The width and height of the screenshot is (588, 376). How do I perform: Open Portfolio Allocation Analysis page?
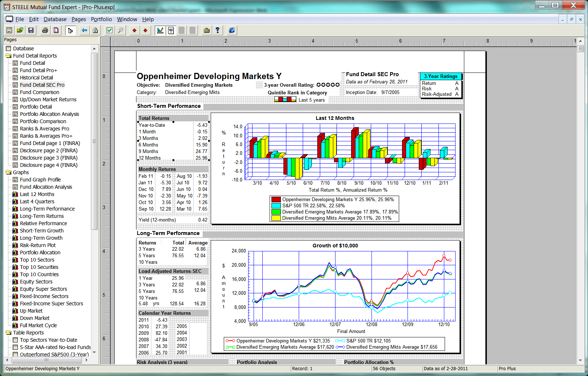(x=49, y=114)
